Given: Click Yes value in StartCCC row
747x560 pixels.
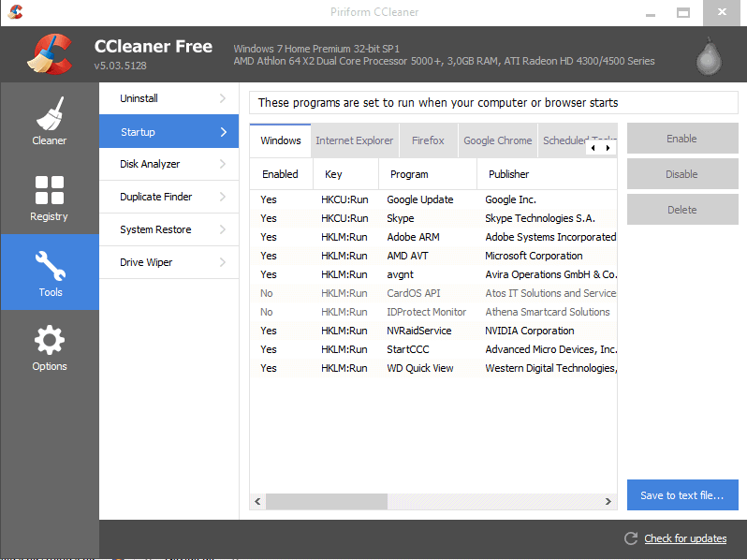Looking at the screenshot, I should pos(269,349).
